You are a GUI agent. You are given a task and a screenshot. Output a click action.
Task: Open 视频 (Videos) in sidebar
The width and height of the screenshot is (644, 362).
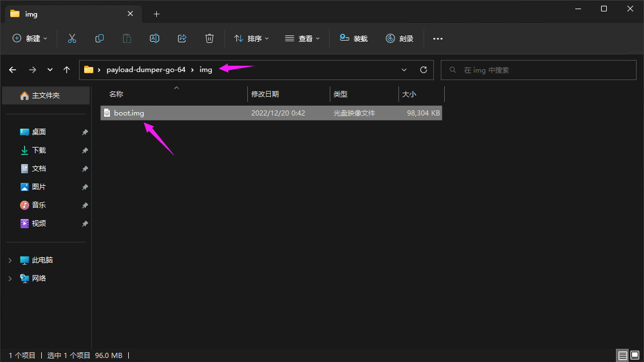click(x=38, y=223)
